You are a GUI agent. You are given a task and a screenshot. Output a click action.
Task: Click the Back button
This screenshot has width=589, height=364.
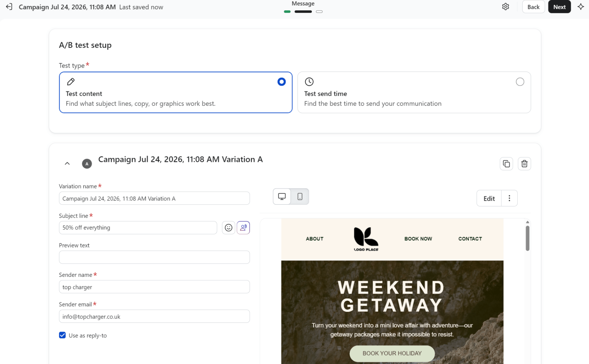533,7
